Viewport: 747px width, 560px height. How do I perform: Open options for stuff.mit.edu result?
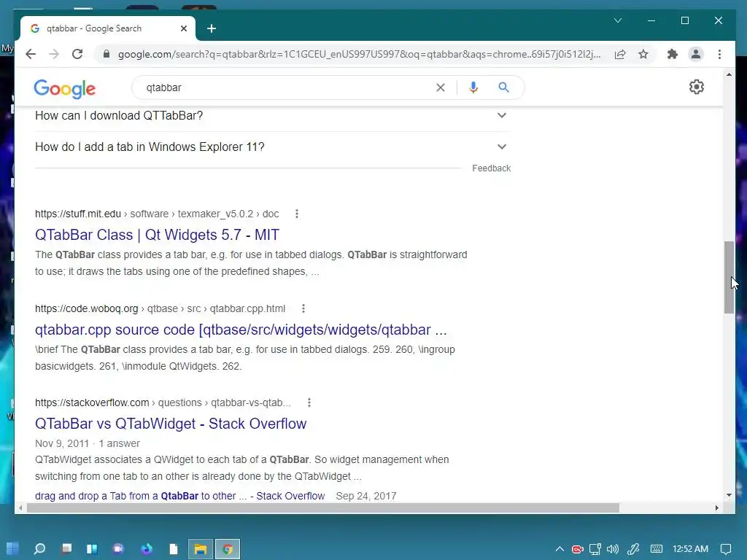(297, 214)
